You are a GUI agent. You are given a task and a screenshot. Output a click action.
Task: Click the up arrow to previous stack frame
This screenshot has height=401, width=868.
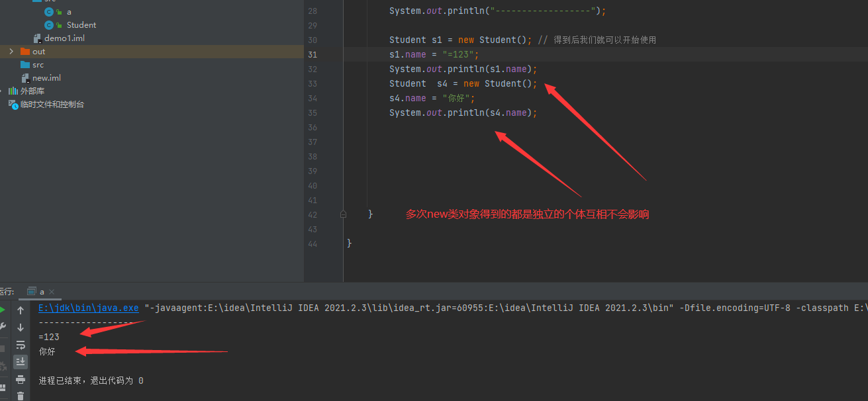pyautogui.click(x=21, y=310)
